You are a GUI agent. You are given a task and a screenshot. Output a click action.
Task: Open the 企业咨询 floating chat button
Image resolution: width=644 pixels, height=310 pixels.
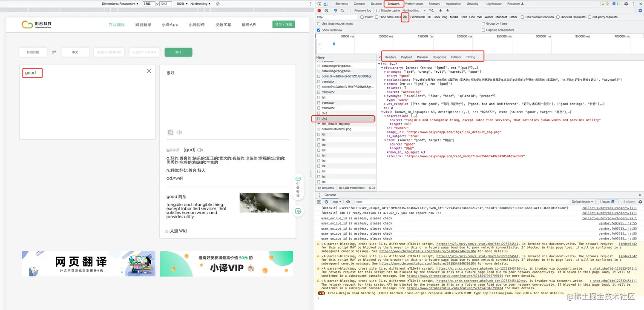click(x=298, y=186)
